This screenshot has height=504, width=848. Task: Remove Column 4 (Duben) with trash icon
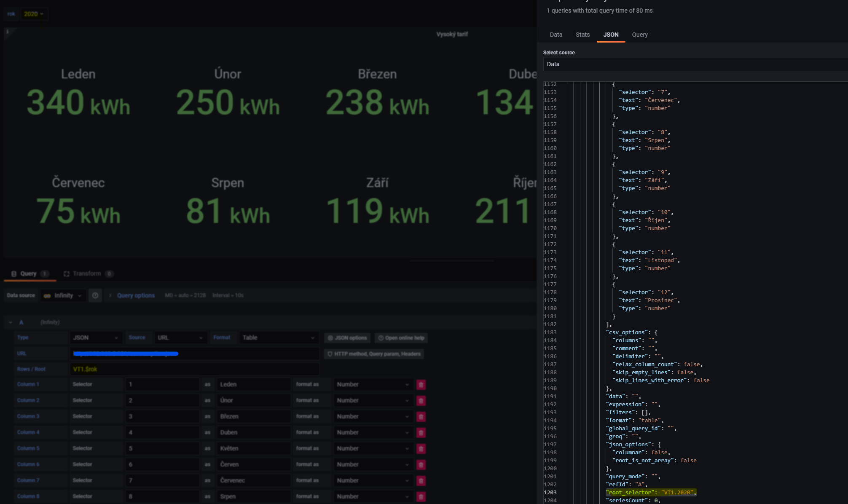click(421, 432)
